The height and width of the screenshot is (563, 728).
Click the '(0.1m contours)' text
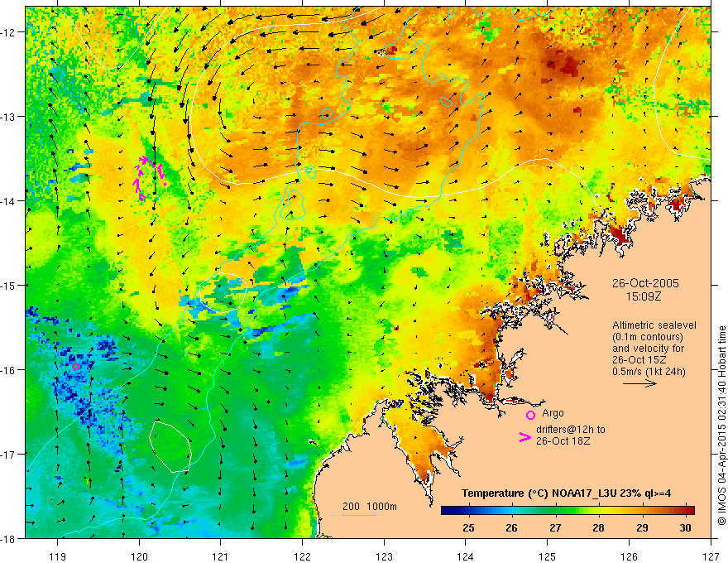point(648,337)
